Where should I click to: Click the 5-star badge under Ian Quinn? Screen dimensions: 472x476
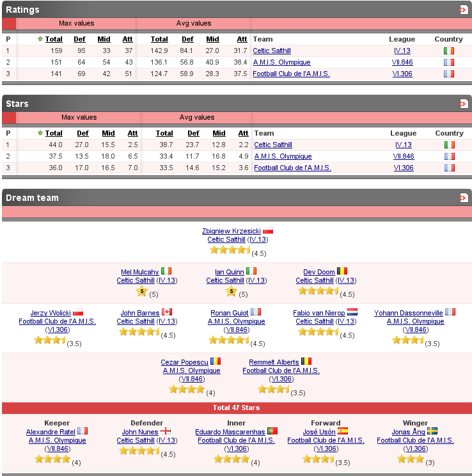coord(232,292)
